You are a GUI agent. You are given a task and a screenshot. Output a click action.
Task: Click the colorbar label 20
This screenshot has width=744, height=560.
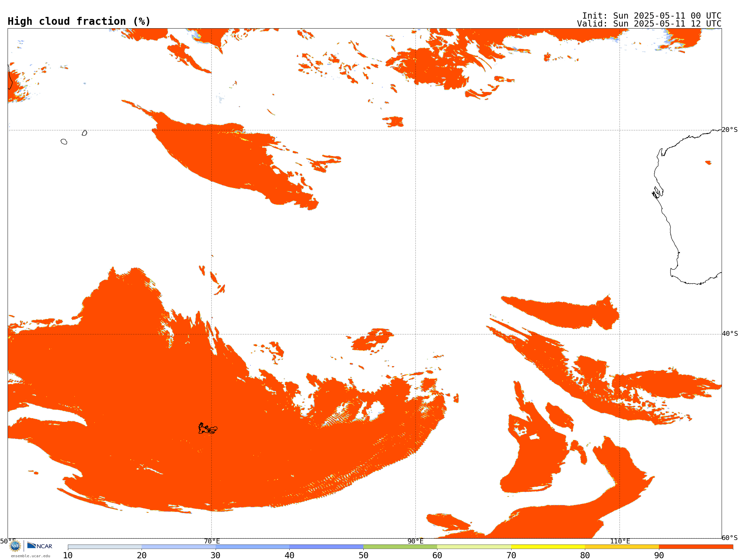pyautogui.click(x=142, y=556)
